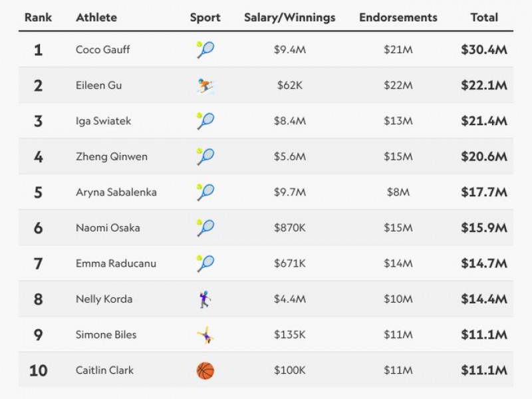Click the Endorsements column header
Viewport: 532px width, 399px height.
[x=398, y=17]
